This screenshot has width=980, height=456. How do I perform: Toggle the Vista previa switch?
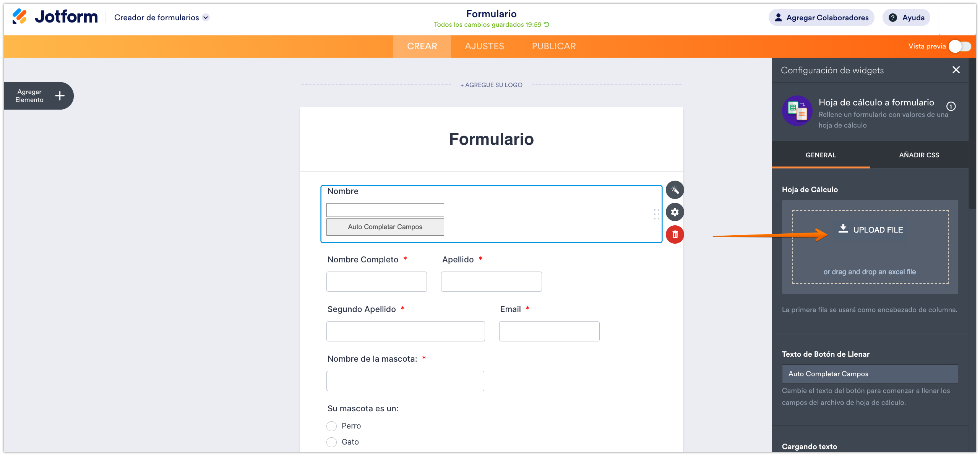point(960,46)
